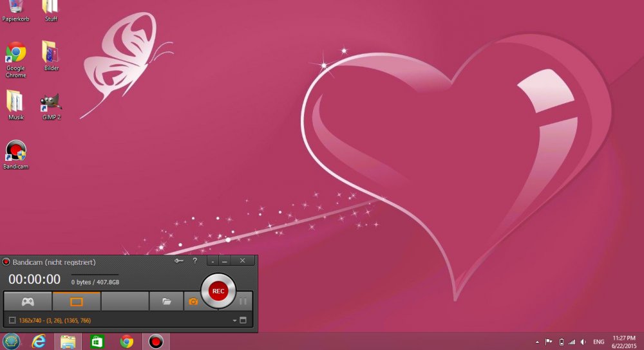The image size is (644, 350).
Task: Select the Bandicam desktop shortcut
Action: pos(15,152)
